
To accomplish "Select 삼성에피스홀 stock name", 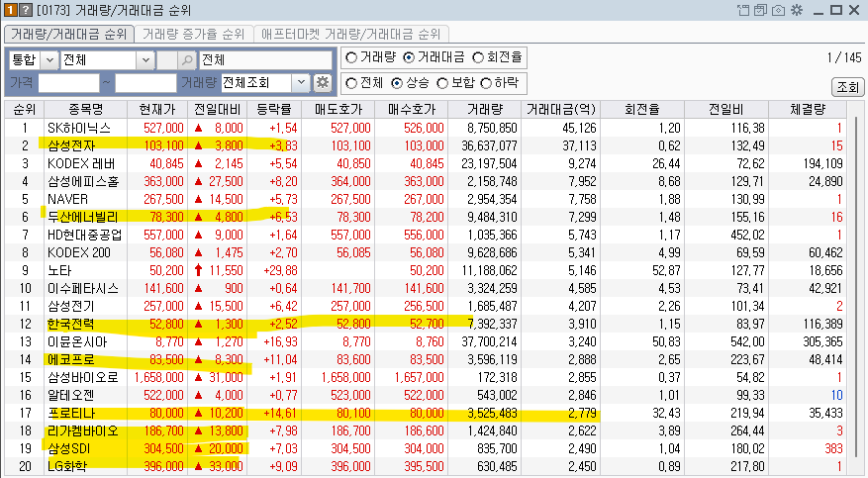I will click(83, 181).
